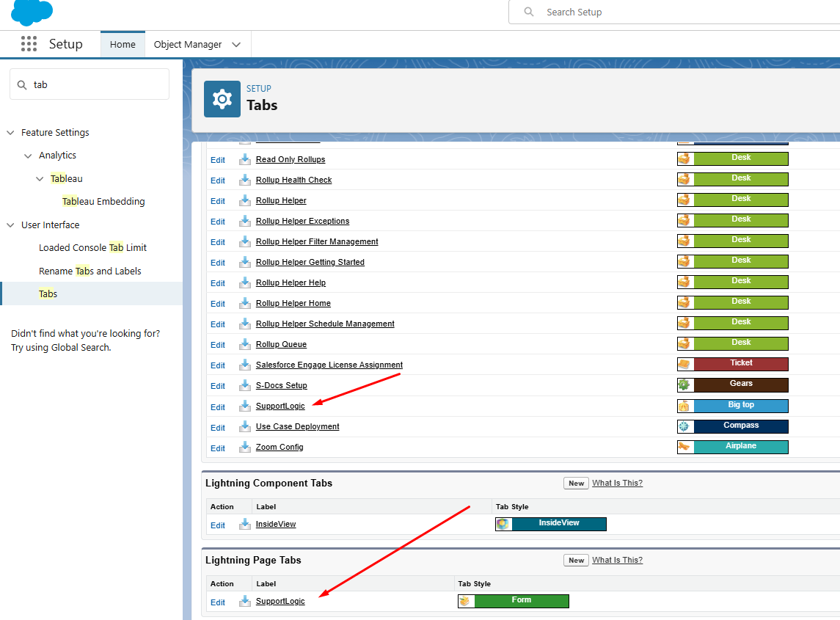The width and height of the screenshot is (840, 620).
Task: Collapse the Tableau tree node
Action: tap(40, 178)
